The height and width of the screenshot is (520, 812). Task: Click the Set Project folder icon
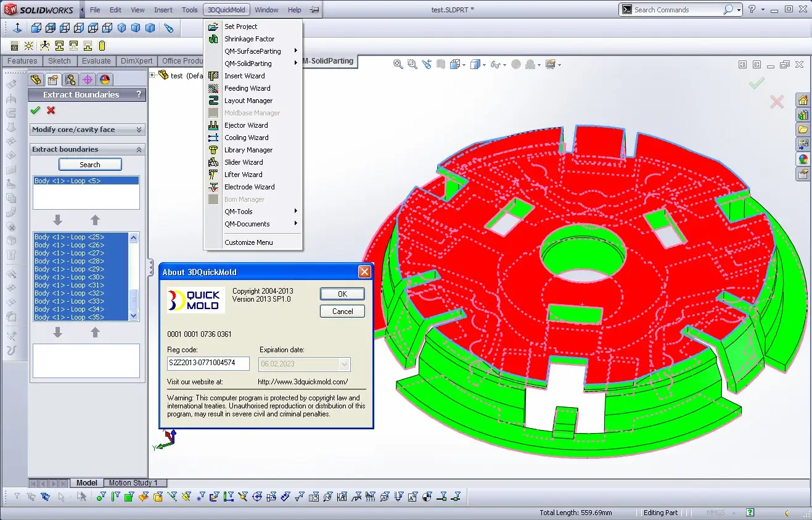click(213, 27)
